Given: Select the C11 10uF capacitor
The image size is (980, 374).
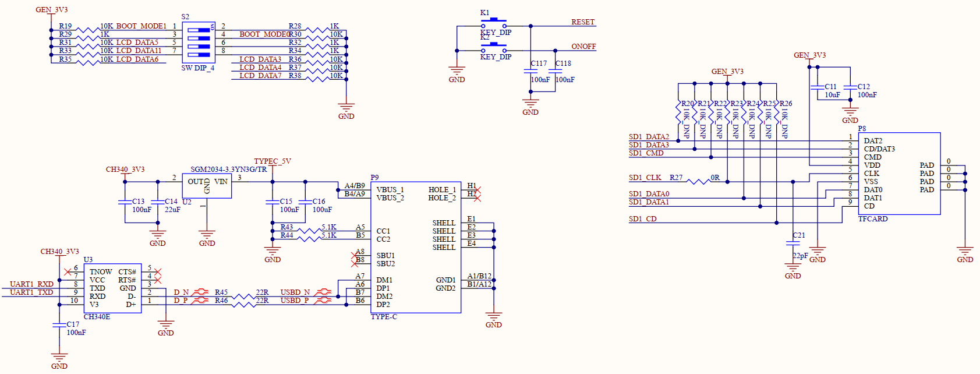Looking at the screenshot, I should click(x=817, y=87).
